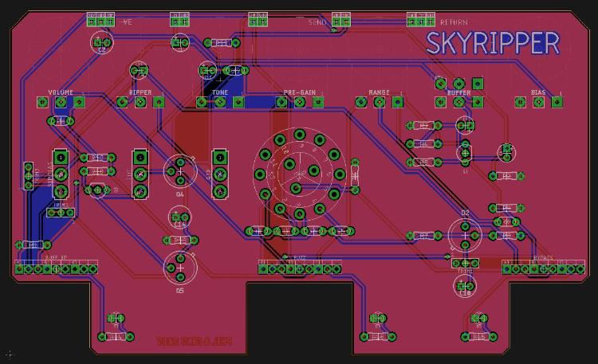Click the RETURN connector label

[x=454, y=22]
